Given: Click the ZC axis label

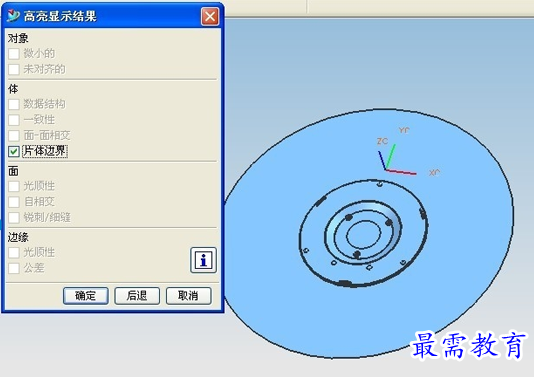Looking at the screenshot, I should (x=382, y=141).
